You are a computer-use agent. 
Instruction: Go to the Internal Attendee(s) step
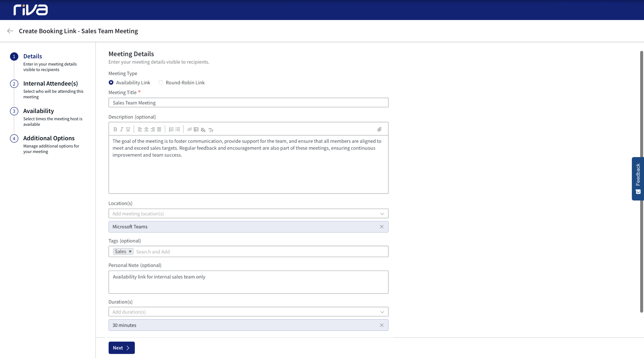click(50, 83)
